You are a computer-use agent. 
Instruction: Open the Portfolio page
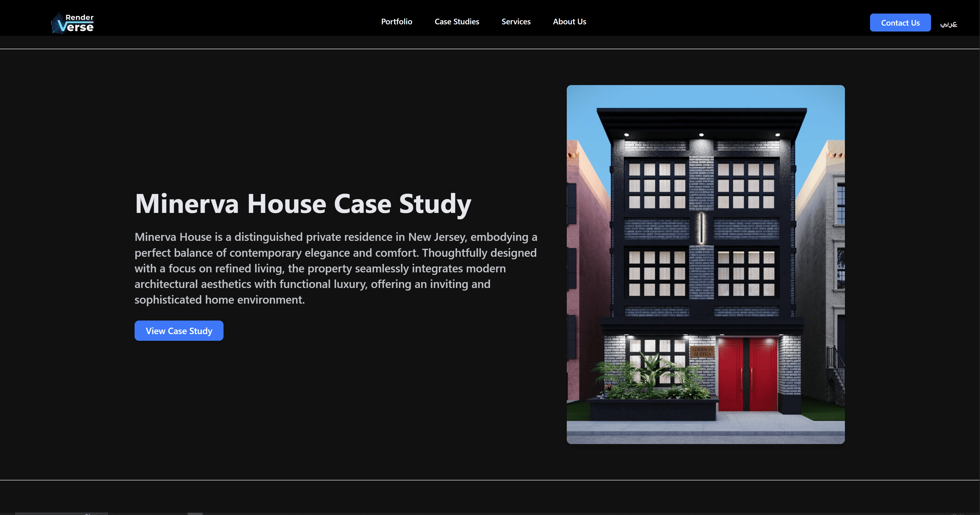(x=396, y=22)
